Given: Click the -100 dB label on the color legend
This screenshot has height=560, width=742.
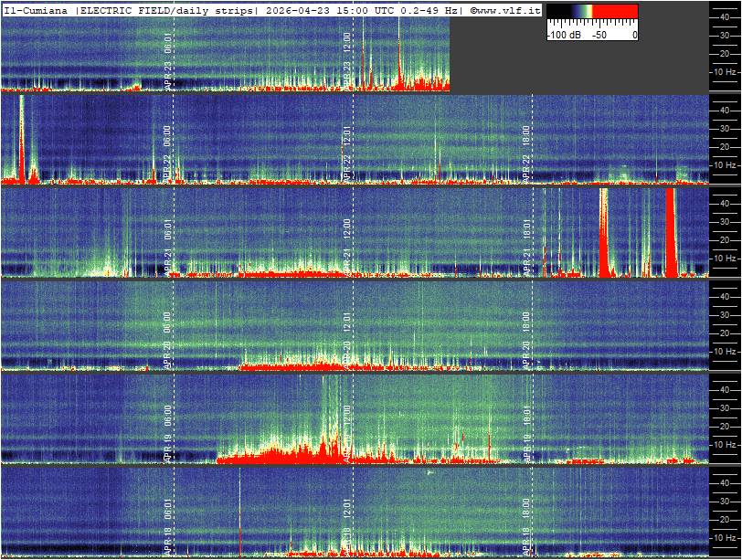Looking at the screenshot, I should (563, 35).
